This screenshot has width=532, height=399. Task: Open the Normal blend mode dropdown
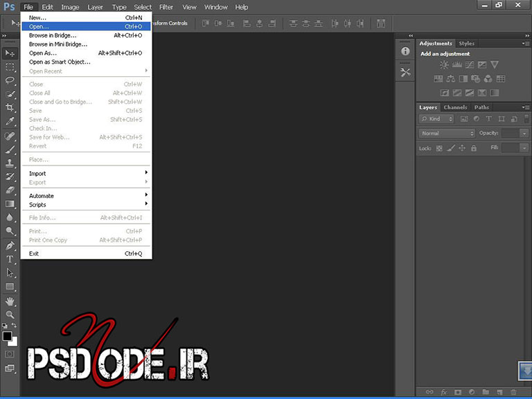click(x=447, y=133)
